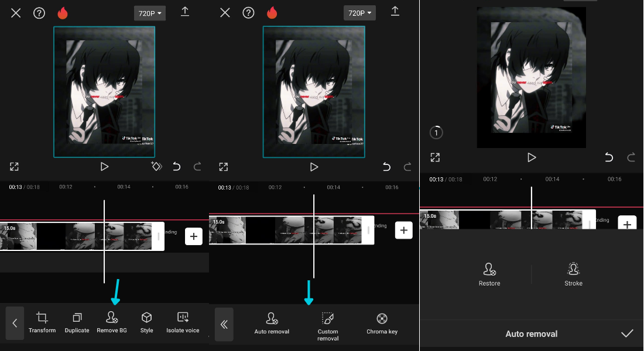Add clip with plus button in right panel
Image resolution: width=644 pixels, height=351 pixels.
point(627,223)
